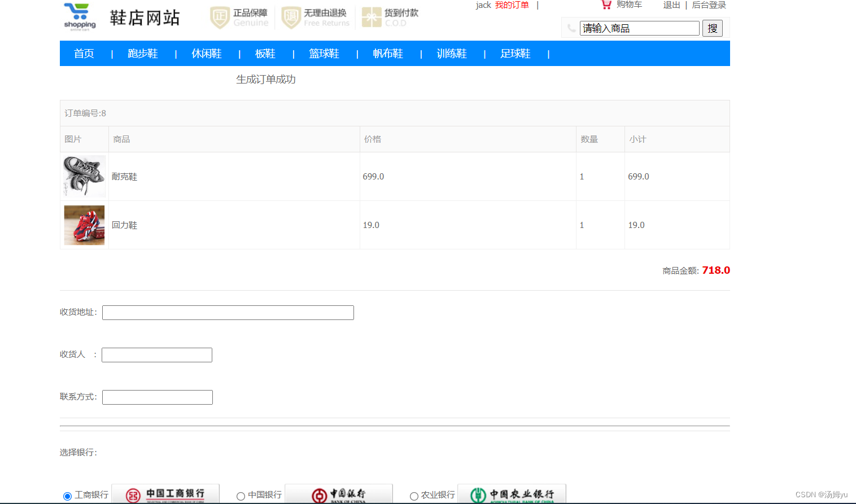The width and height of the screenshot is (856, 504).
Task: Open 我的订单 order list
Action: click(x=512, y=5)
